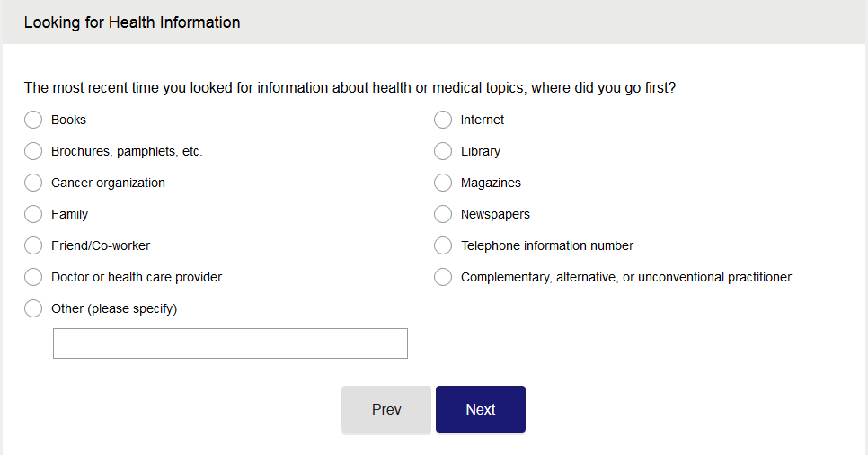Click the Newspapers label text
Image resolution: width=868 pixels, height=455 pixels.
coord(495,214)
